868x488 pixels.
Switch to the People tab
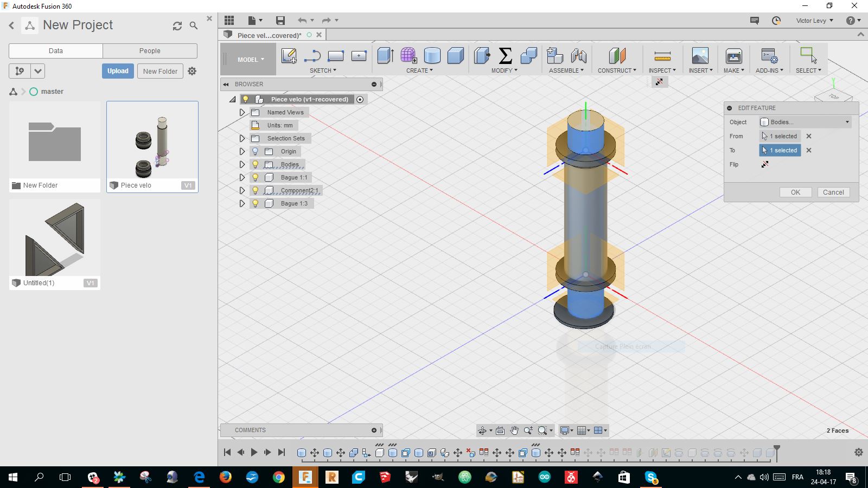[x=150, y=51]
